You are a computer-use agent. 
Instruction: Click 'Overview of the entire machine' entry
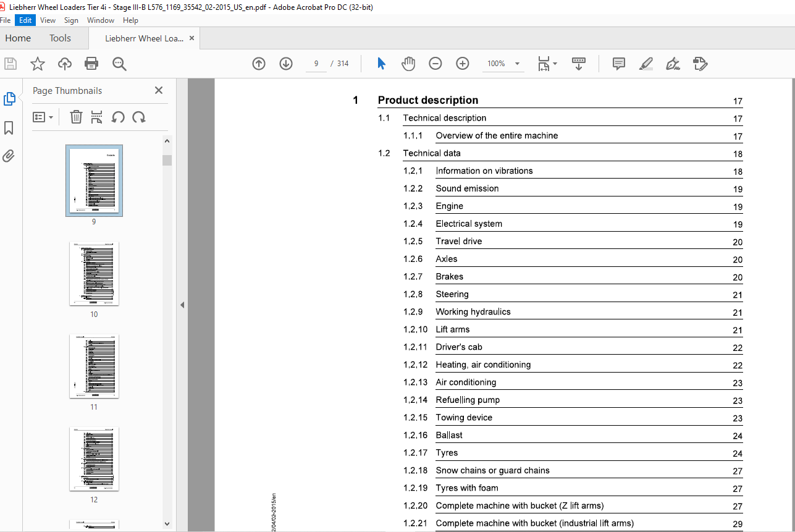tap(497, 135)
